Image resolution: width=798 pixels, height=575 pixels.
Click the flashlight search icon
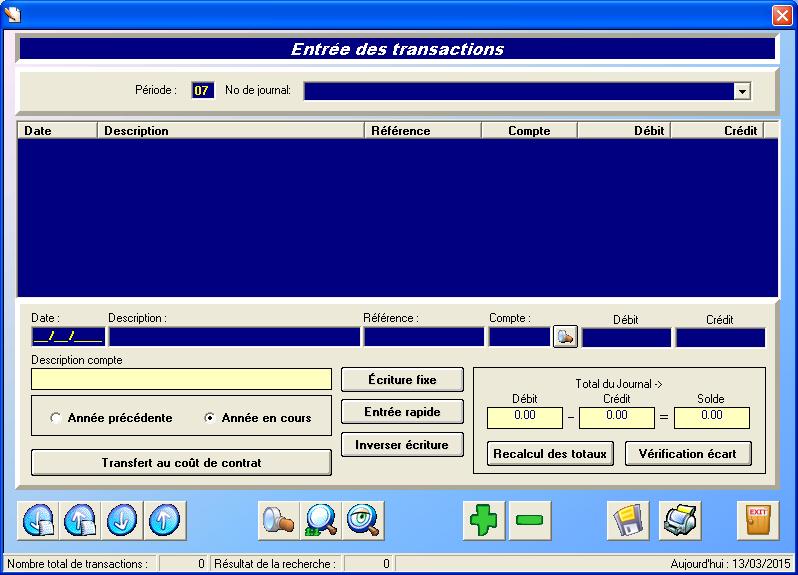(x=278, y=520)
